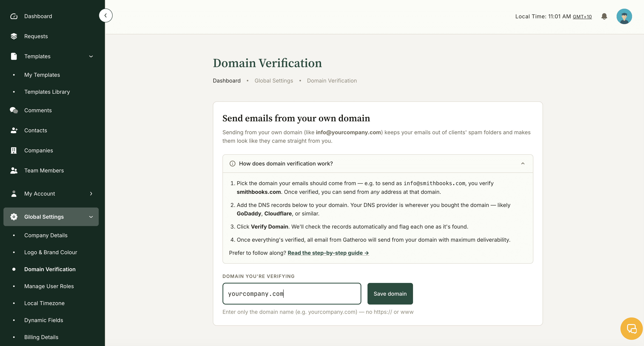Click Dashboard in the breadcrumb
This screenshot has width=644, height=346.
[227, 80]
